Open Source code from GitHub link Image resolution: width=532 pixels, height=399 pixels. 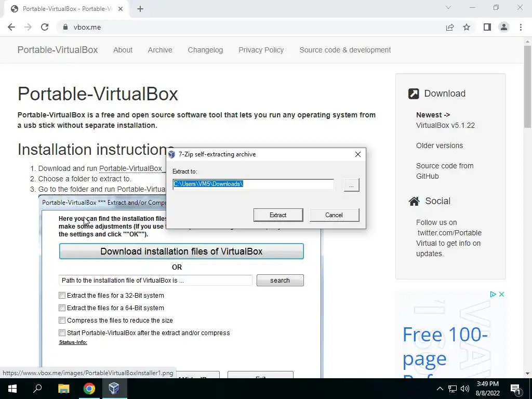445,171
